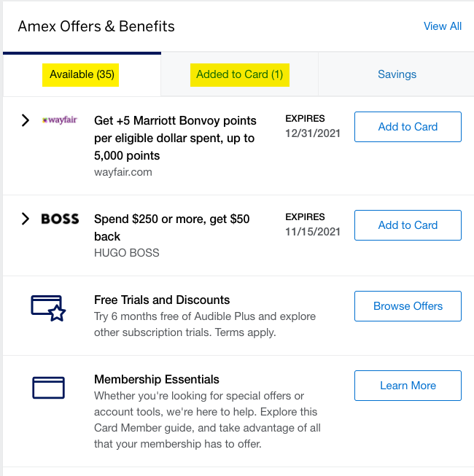Screen dimensions: 474x476
Task: Add the Wayfair offer to card
Action: (x=408, y=127)
